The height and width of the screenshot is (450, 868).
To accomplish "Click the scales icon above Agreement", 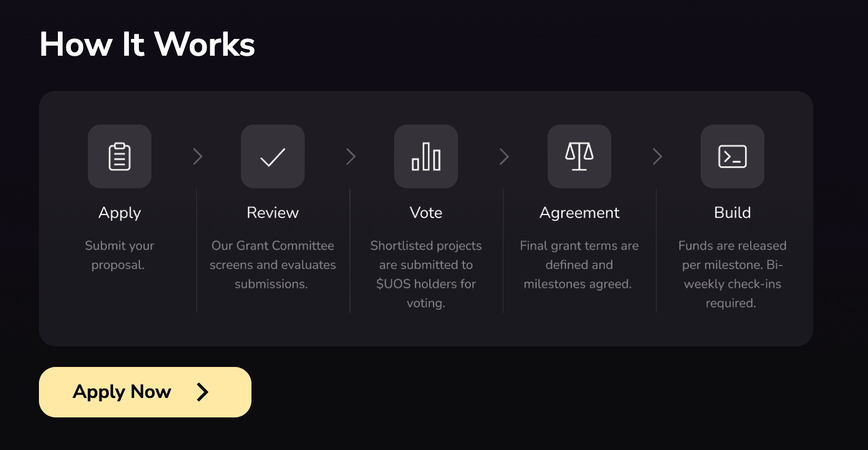I will click(x=579, y=156).
